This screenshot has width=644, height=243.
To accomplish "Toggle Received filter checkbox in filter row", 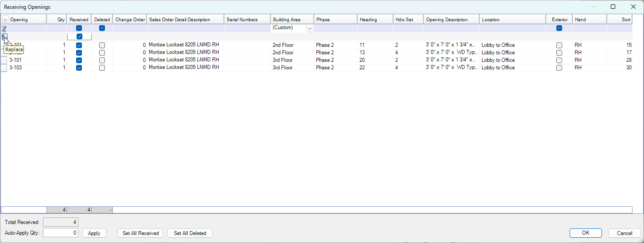I will coord(79,28).
